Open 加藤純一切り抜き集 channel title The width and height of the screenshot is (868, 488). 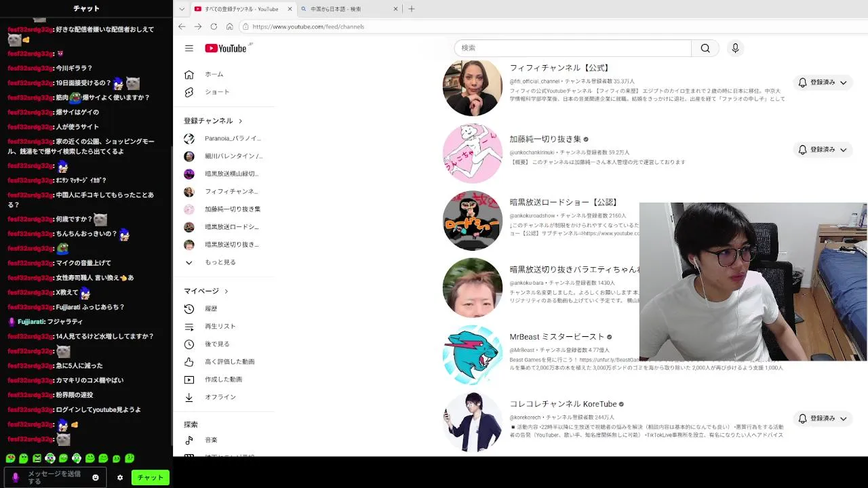(545, 139)
